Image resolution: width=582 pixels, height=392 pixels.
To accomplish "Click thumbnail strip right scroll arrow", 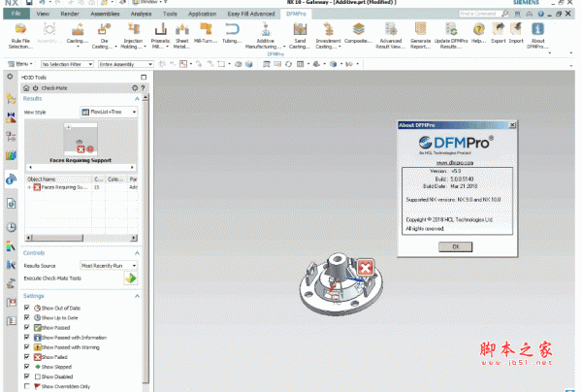I will 132,168.
